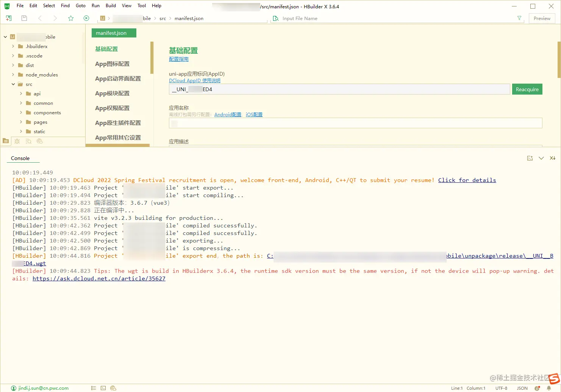The width and height of the screenshot is (561, 392).
Task: Click the save file toolbar icon
Action: coord(24,18)
